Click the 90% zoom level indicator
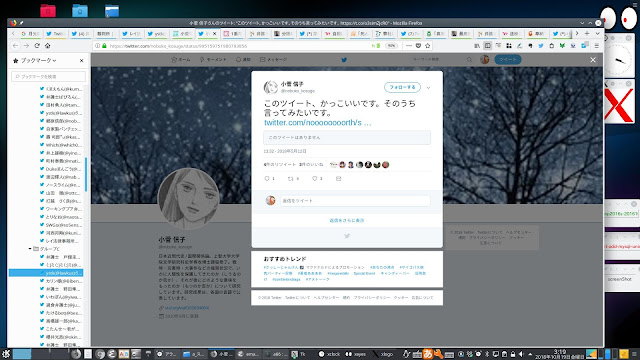The height and width of the screenshot is (360, 640). click(x=391, y=46)
